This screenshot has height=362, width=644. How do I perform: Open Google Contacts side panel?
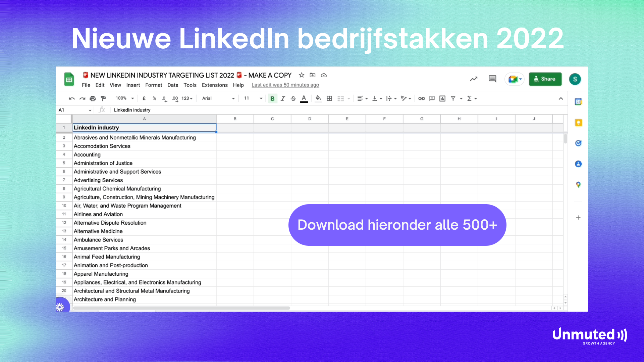point(578,164)
